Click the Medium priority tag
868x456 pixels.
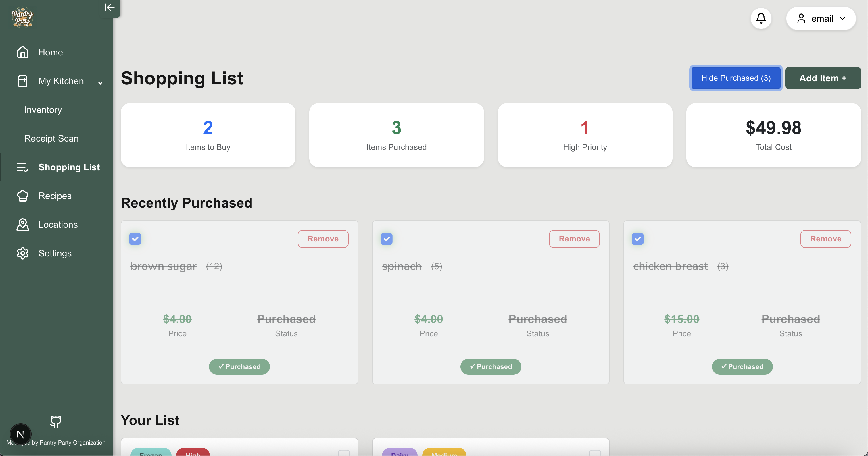(444, 452)
